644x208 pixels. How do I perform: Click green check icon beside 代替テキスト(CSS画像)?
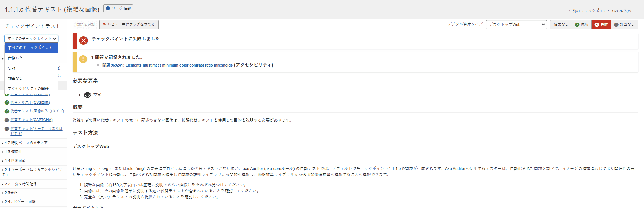[x=7, y=102]
